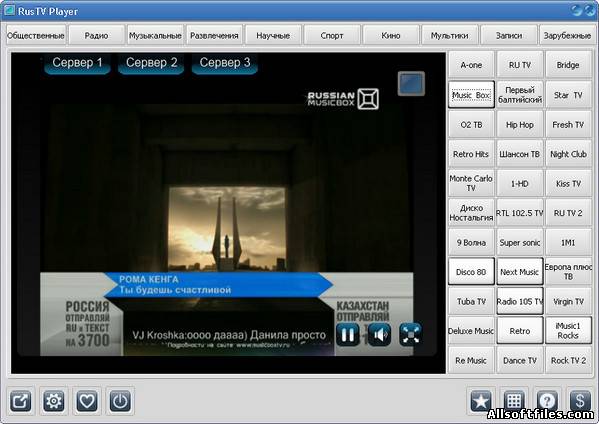The height and width of the screenshot is (424, 599).
Task: Select the Next Music channel
Action: point(520,272)
